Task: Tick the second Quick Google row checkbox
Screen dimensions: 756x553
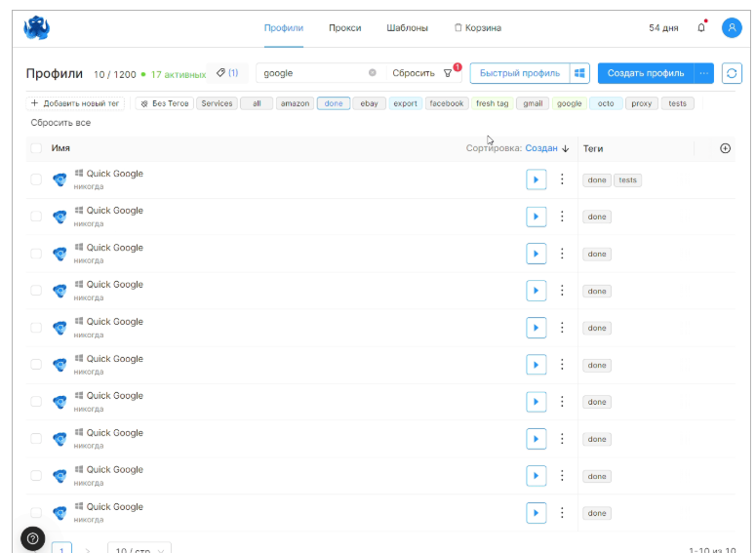Action: (x=36, y=217)
